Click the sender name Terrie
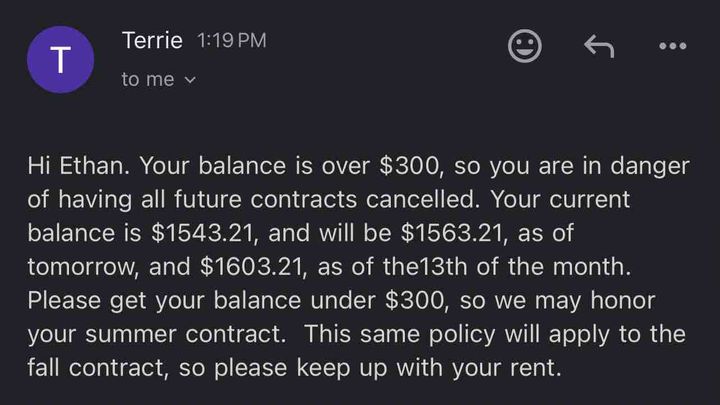The height and width of the screenshot is (405, 720). click(152, 40)
